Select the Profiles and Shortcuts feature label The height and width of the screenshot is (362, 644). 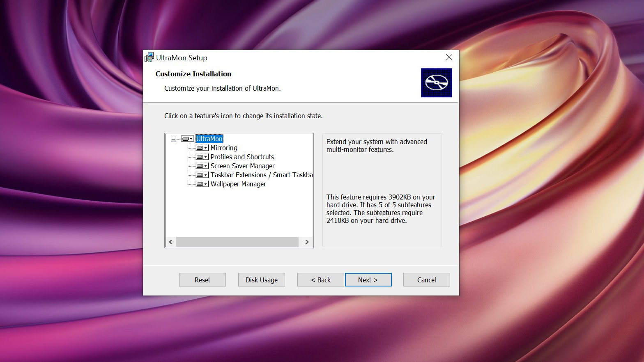point(242,157)
